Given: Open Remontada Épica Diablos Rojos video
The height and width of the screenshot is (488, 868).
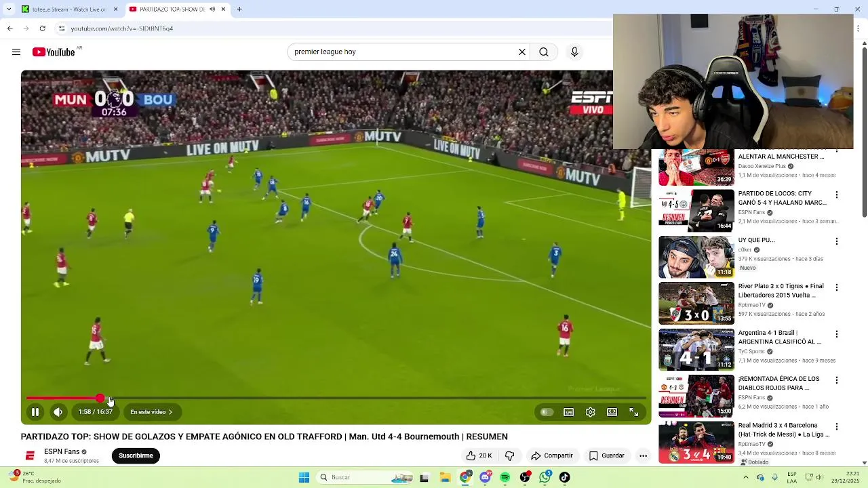Looking at the screenshot, I should click(x=696, y=396).
